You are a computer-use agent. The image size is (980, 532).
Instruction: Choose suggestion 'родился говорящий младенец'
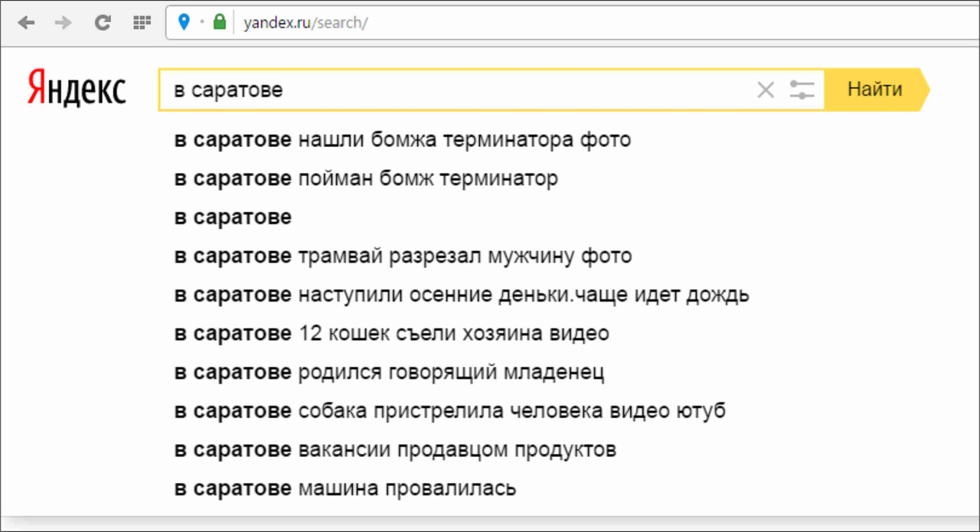[x=390, y=373]
